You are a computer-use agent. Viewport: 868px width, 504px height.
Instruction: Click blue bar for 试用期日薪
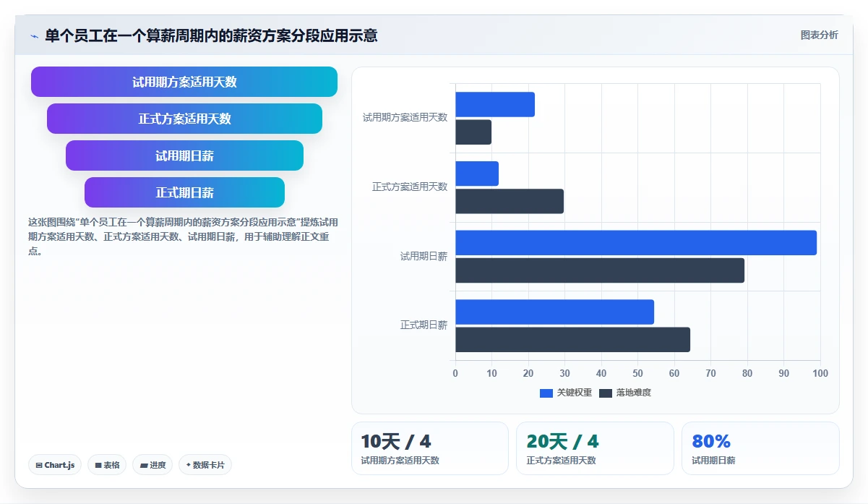click(636, 243)
